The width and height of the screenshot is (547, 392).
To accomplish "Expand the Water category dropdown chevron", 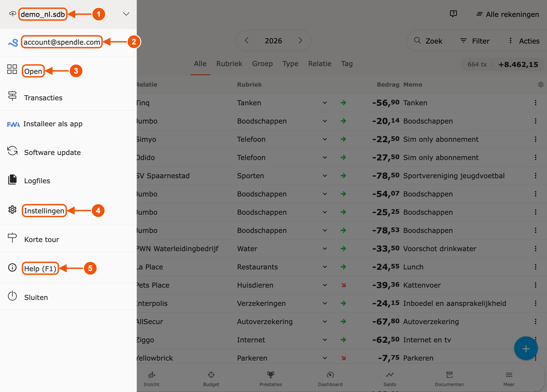I will tap(325, 248).
